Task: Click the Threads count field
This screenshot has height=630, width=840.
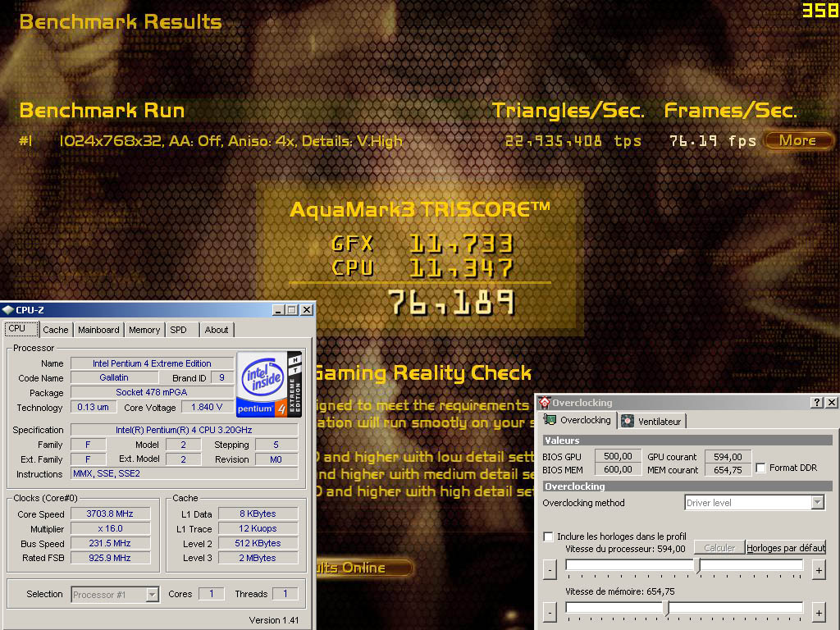Action: (x=285, y=594)
